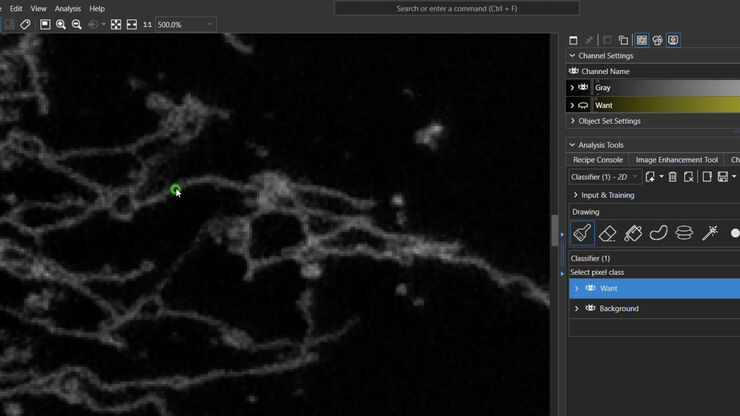
Task: Choose the paint bucket fill tool
Action: 633,233
